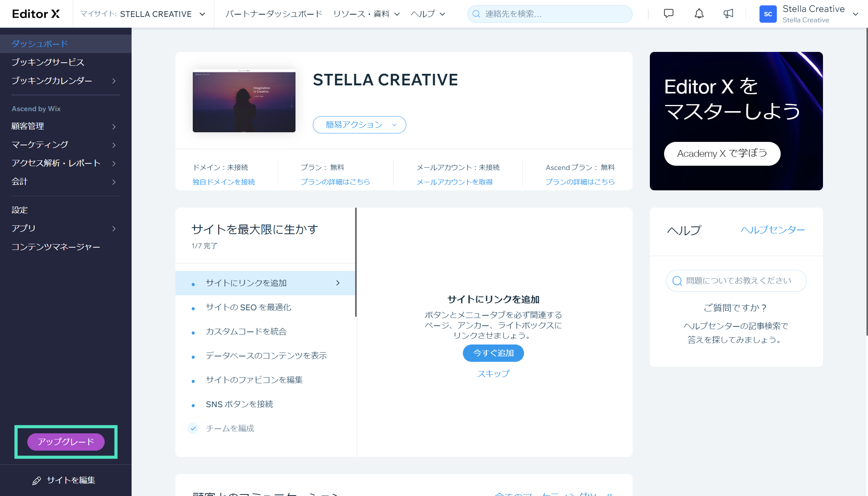Expand アプリ submenu
Screen dimensions: 868x496
click(114, 228)
